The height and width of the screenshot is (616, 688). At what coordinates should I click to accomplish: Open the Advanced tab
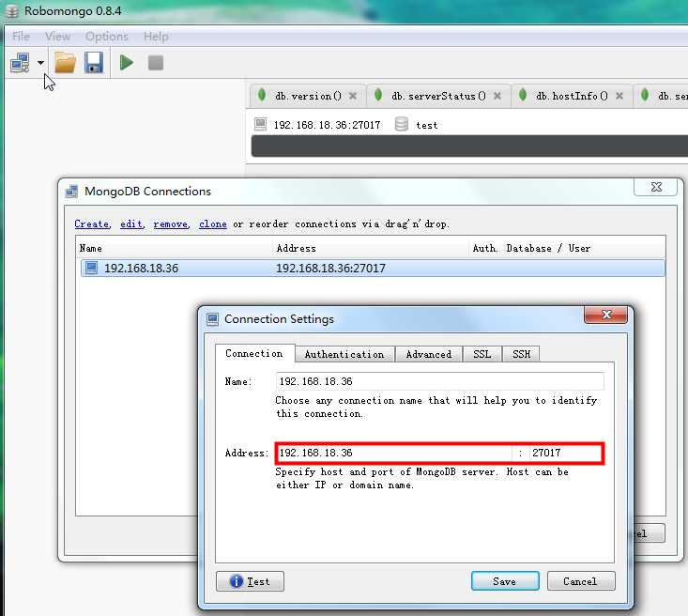point(429,354)
